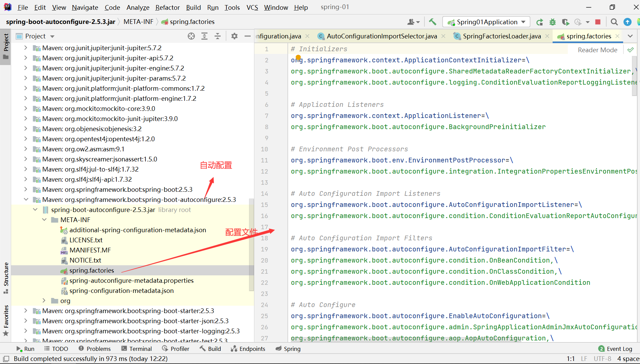640x364 pixels.
Task: Toggle the Run tool window
Action: [25, 349]
